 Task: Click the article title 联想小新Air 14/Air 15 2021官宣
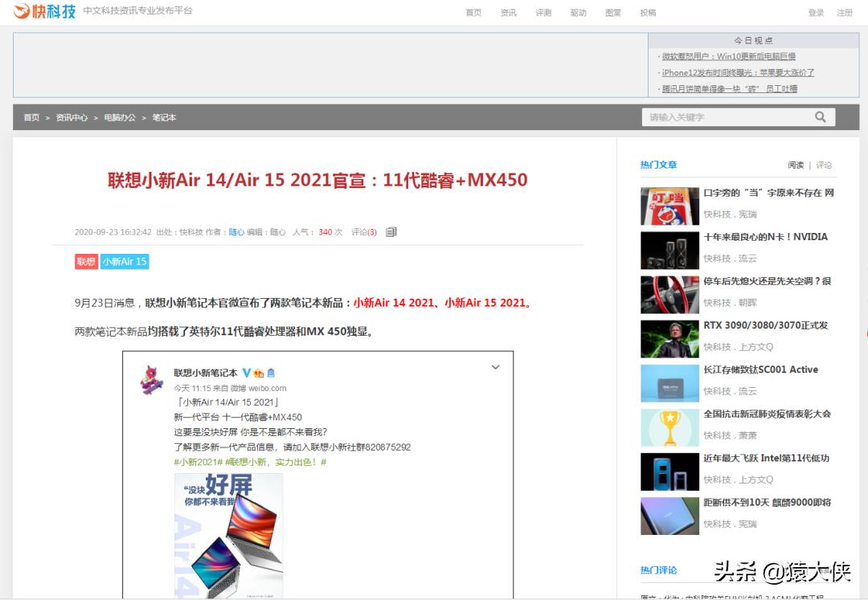317,180
